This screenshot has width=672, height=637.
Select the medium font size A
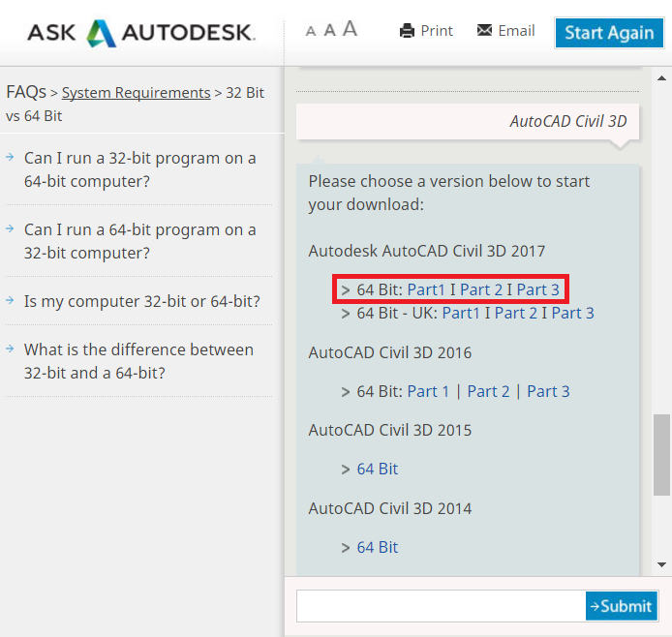click(x=329, y=30)
